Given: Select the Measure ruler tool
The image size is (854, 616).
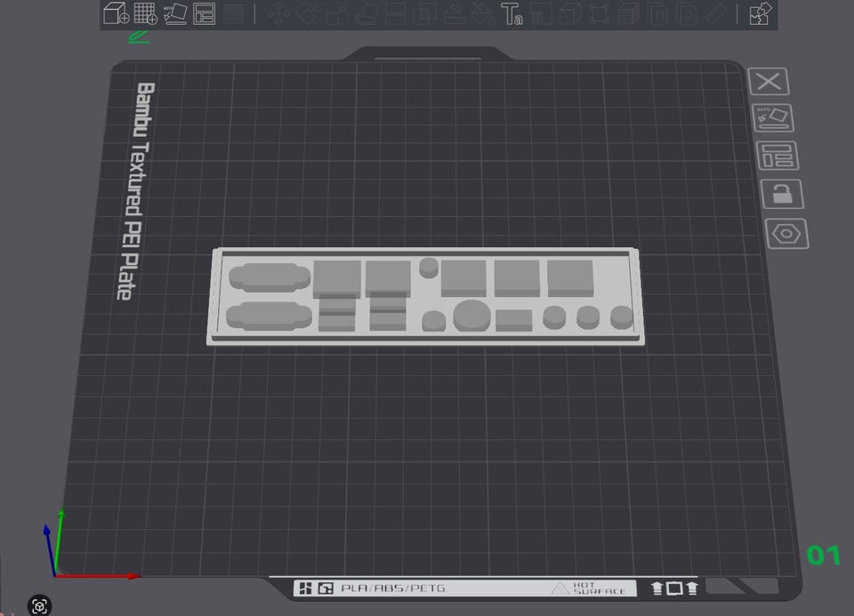Looking at the screenshot, I should point(716,14).
